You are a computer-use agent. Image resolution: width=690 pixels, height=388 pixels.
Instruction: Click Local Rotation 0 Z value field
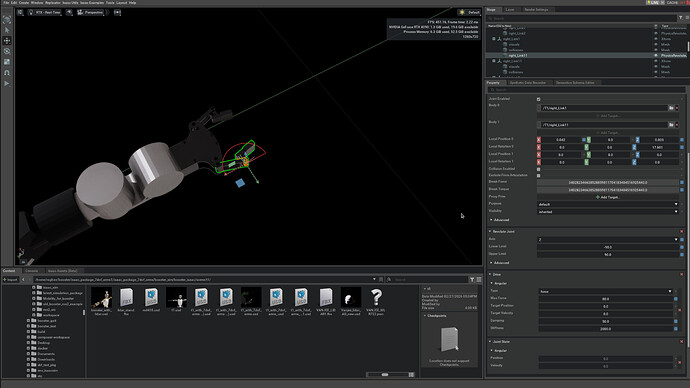657,147
